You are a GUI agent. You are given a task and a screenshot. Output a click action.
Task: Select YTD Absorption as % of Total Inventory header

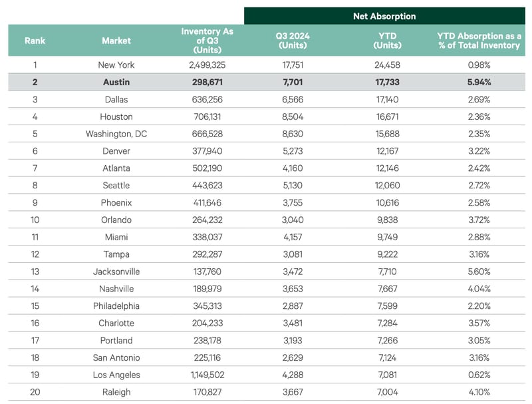(479, 41)
